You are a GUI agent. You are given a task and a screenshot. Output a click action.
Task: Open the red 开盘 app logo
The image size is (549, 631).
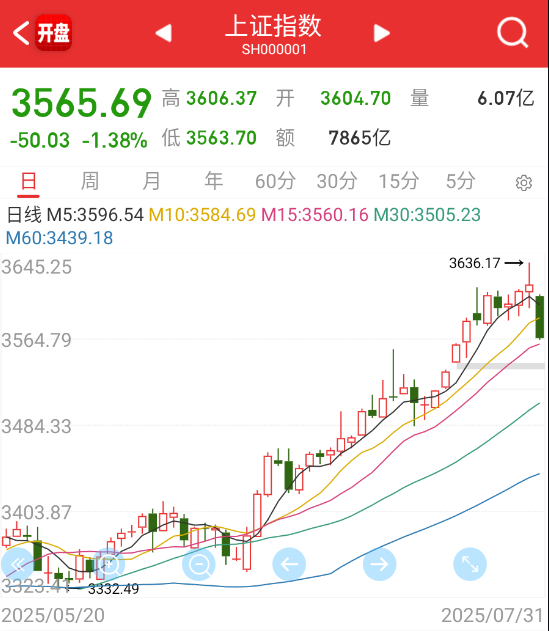[54, 33]
